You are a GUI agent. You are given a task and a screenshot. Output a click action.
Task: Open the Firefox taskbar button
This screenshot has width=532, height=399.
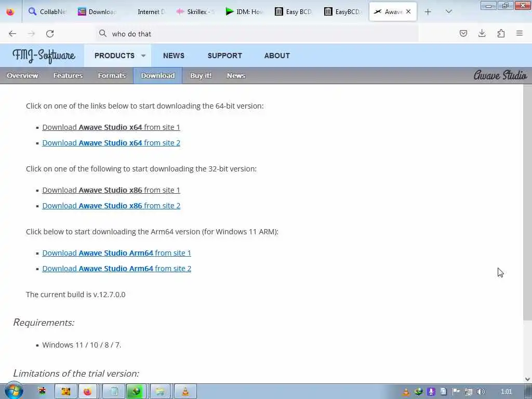click(x=87, y=392)
